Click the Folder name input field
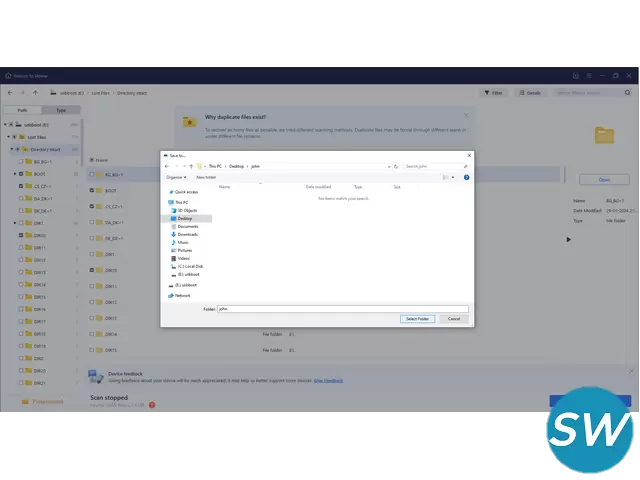 coord(340,309)
